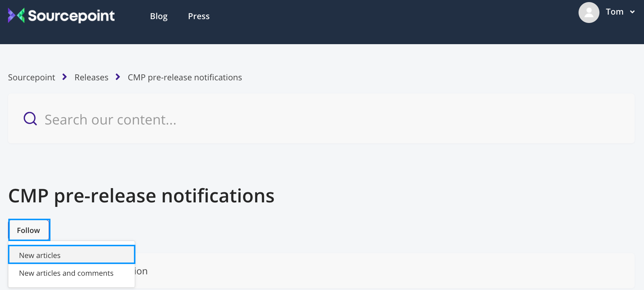Image resolution: width=644 pixels, height=290 pixels.
Task: Click the CMP pre-release notifications page heading
Action: pyautogui.click(x=141, y=196)
